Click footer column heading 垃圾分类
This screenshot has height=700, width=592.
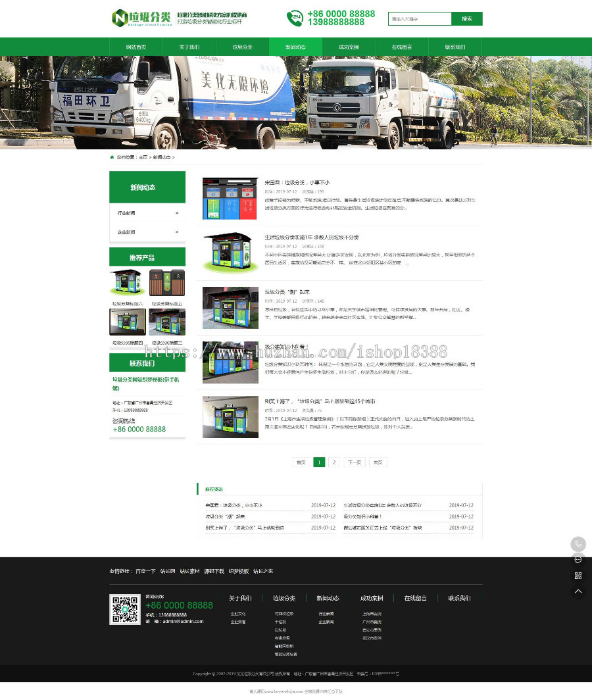284,598
